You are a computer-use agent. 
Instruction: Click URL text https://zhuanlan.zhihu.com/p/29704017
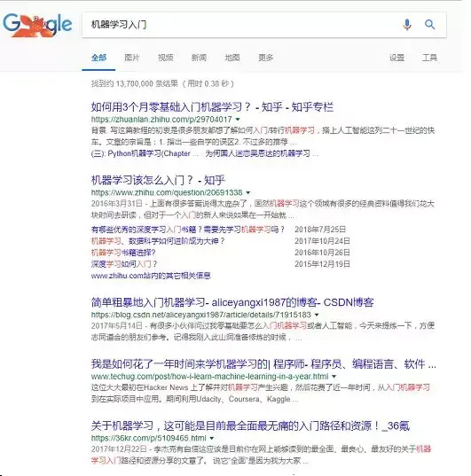coord(161,120)
